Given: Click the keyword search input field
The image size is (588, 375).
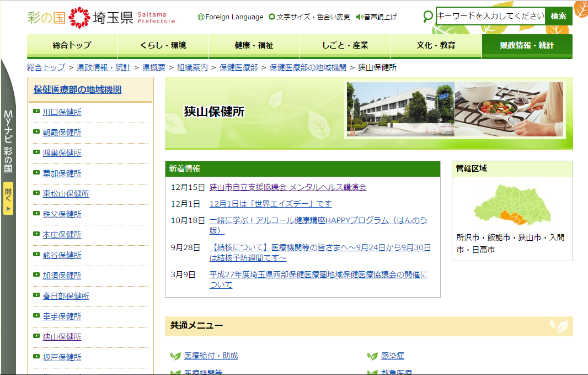Looking at the screenshot, I should [x=490, y=16].
